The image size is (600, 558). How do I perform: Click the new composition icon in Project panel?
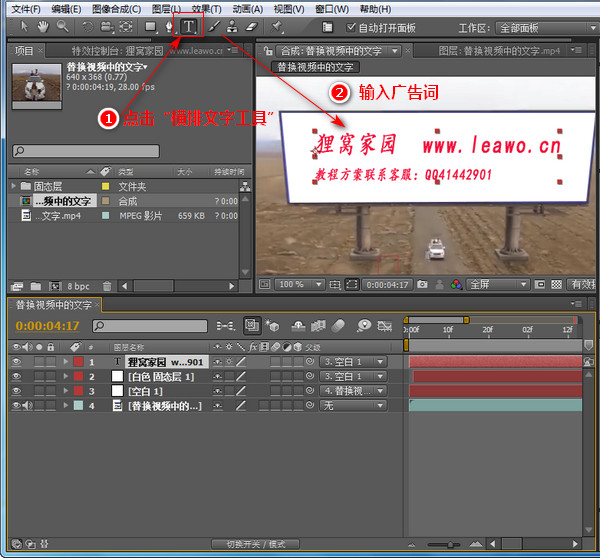(x=55, y=286)
